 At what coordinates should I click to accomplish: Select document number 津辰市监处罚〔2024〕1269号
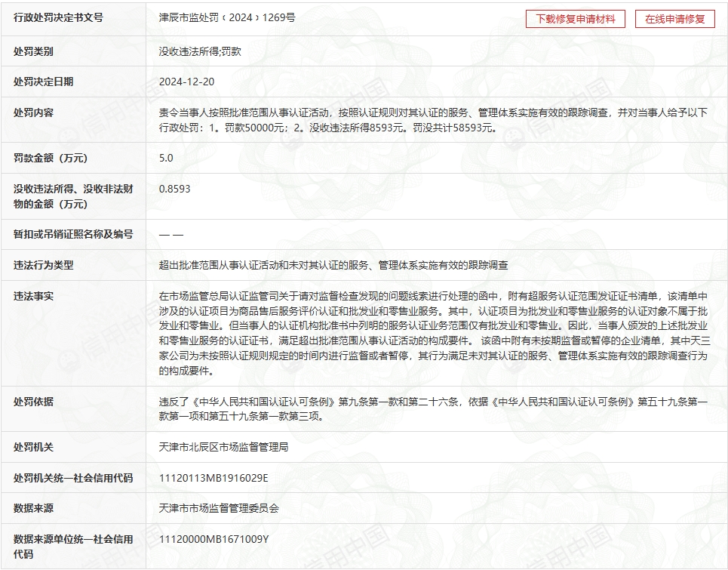click(226, 17)
